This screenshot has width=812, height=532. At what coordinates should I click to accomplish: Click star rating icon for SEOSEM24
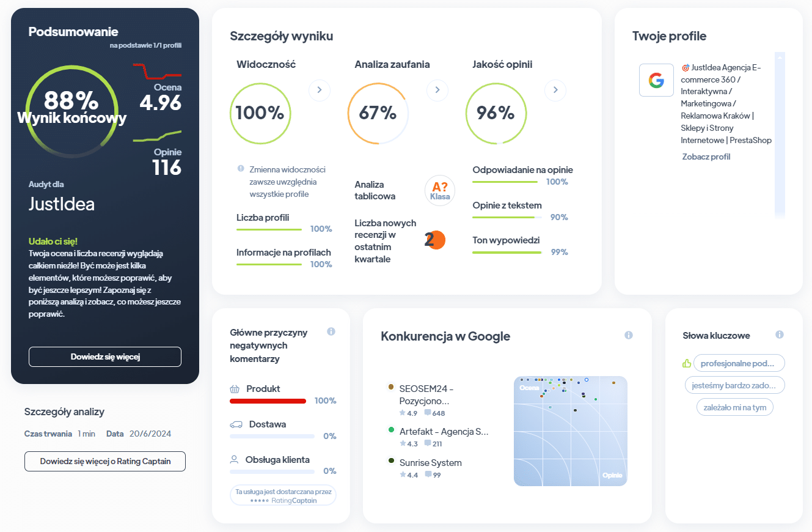pos(403,413)
